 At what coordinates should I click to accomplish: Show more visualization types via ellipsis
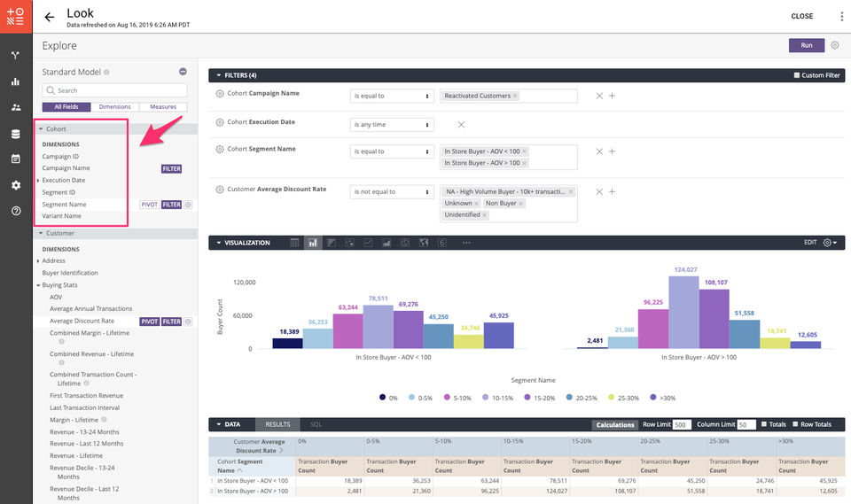click(466, 243)
